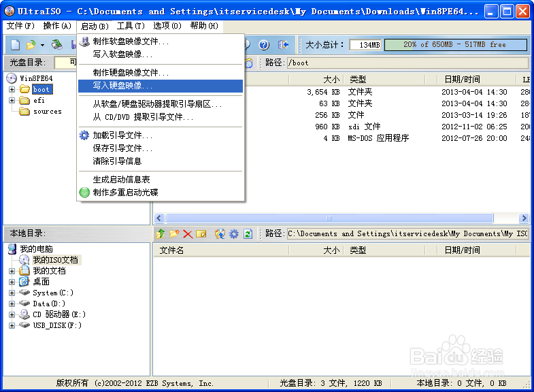Viewport: 534px width, 392px height.
Task: Sort by upper 类型 column header
Action: tap(384, 80)
